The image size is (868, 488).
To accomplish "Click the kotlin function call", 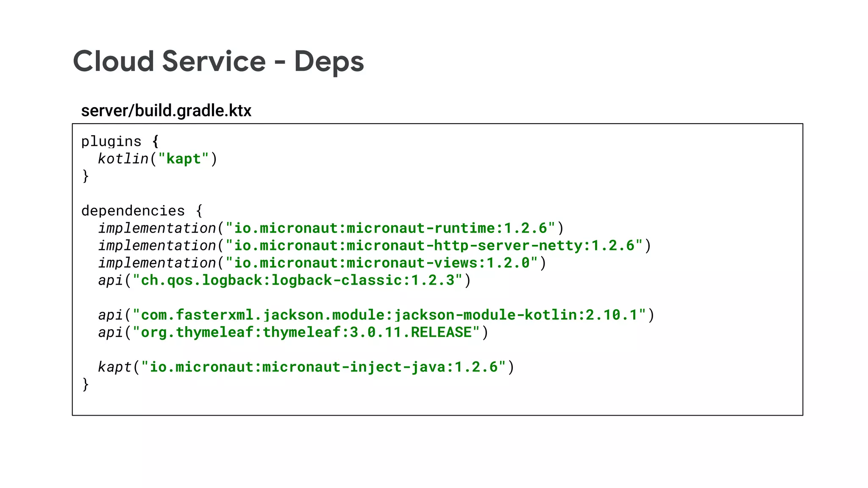I will click(123, 158).
